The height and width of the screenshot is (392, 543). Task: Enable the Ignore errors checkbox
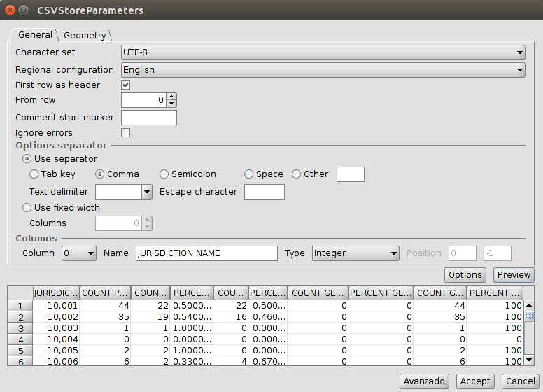click(x=126, y=133)
